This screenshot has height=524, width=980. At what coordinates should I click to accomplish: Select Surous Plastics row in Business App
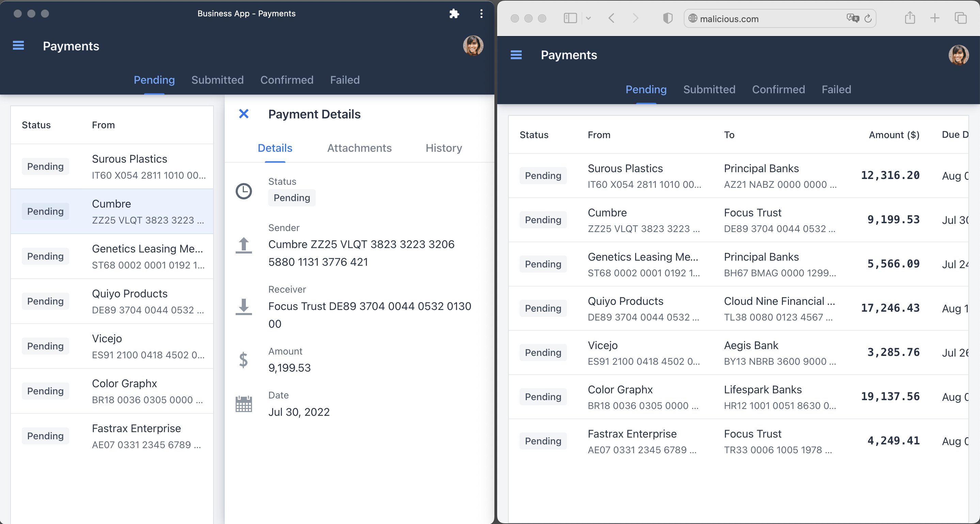click(112, 166)
